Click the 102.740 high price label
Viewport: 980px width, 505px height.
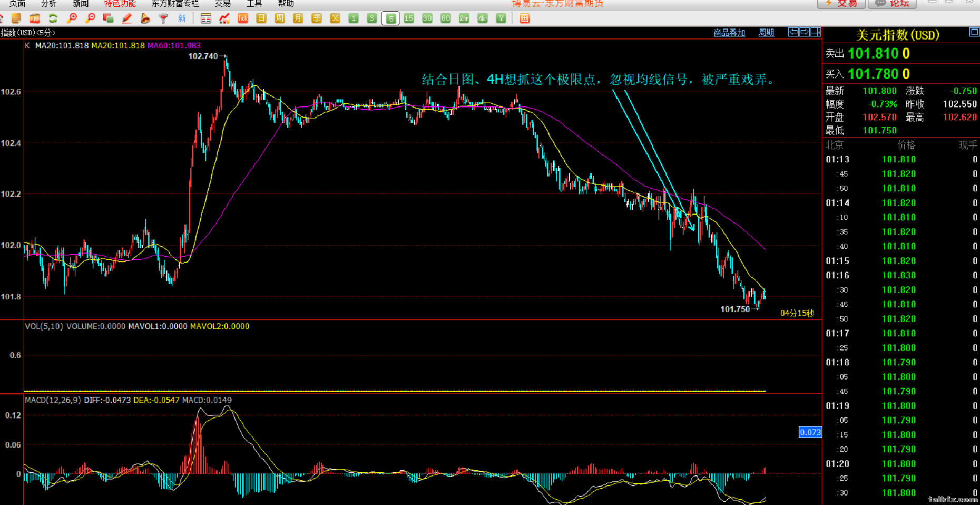tap(203, 56)
